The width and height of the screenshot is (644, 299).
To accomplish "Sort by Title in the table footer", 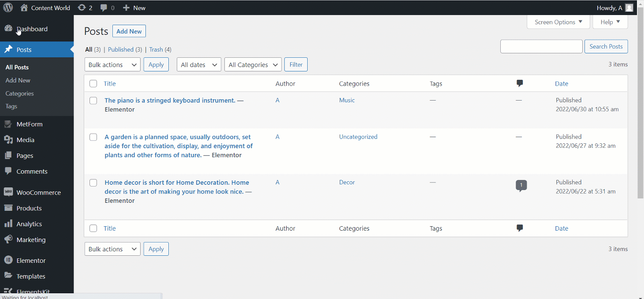I will (x=110, y=228).
